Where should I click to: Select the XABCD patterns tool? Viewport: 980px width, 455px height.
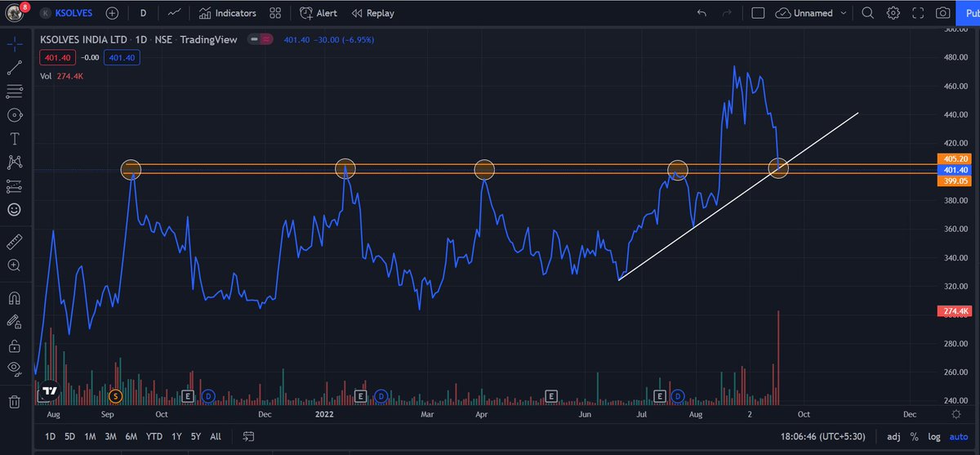pos(14,162)
